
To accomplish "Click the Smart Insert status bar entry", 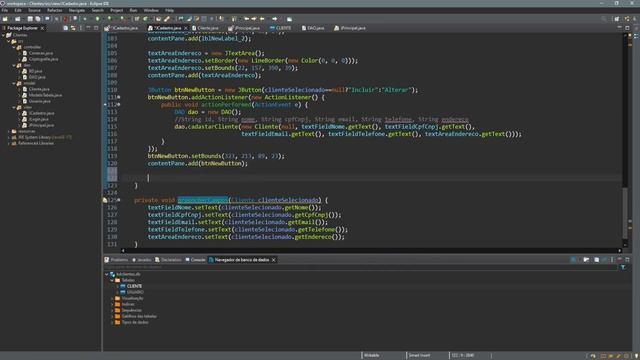I will click(x=420, y=356).
